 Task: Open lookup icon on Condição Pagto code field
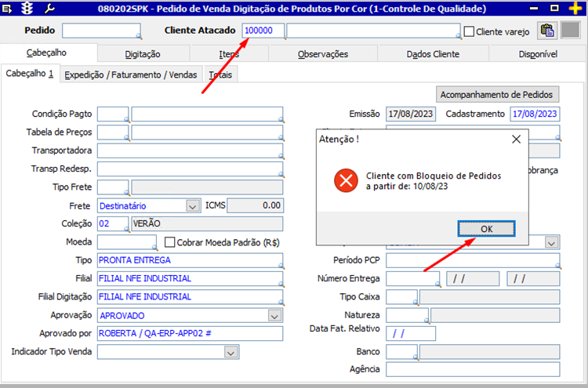point(127,120)
